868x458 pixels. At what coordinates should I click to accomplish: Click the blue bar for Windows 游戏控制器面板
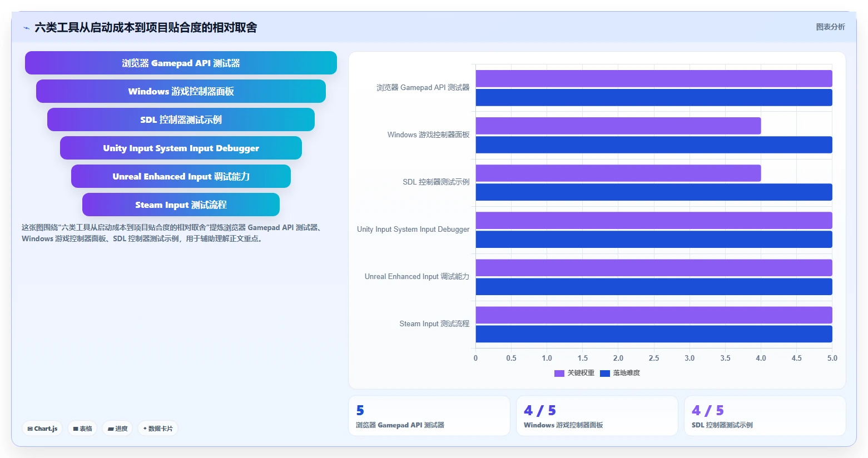click(654, 145)
